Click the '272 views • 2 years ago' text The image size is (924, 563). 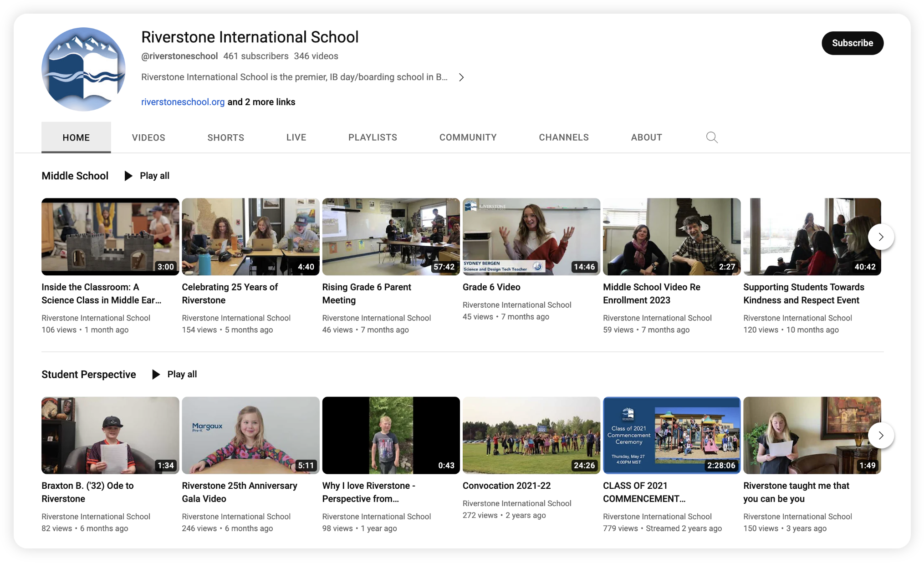pos(504,515)
